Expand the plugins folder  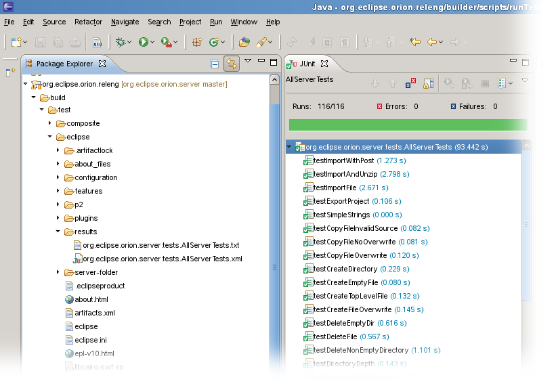tap(58, 218)
